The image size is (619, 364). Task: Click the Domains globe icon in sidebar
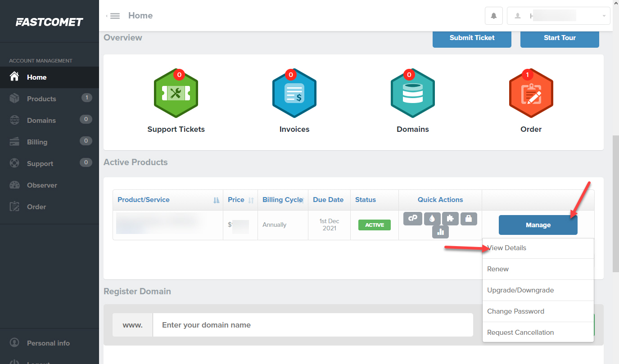[x=14, y=120]
